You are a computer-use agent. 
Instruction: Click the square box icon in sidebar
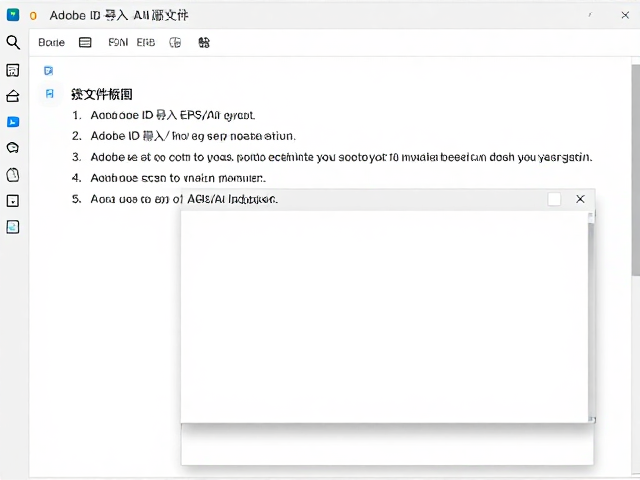(x=13, y=201)
